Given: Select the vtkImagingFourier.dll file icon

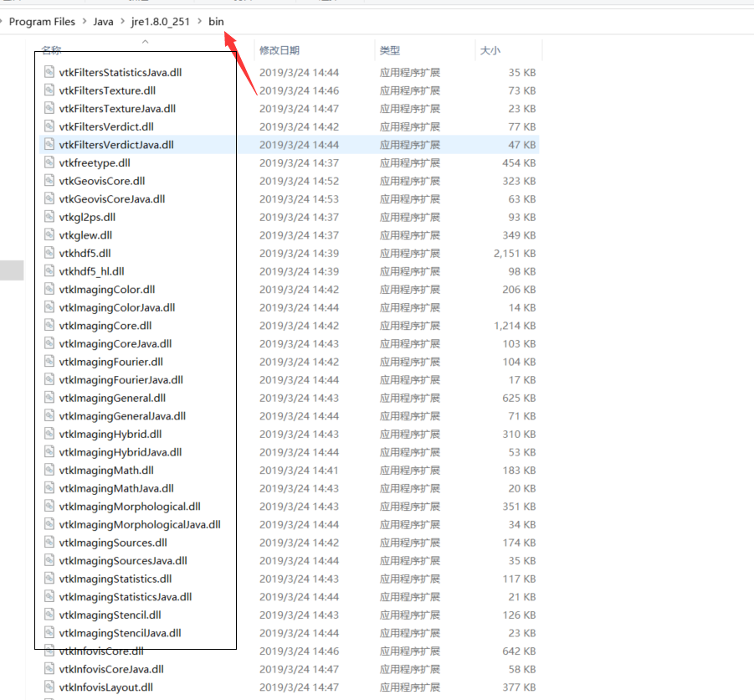Looking at the screenshot, I should pos(48,361).
